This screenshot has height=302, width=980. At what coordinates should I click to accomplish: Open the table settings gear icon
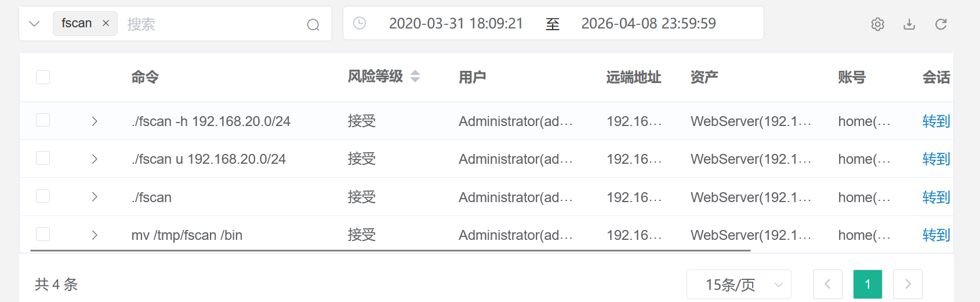tap(877, 24)
